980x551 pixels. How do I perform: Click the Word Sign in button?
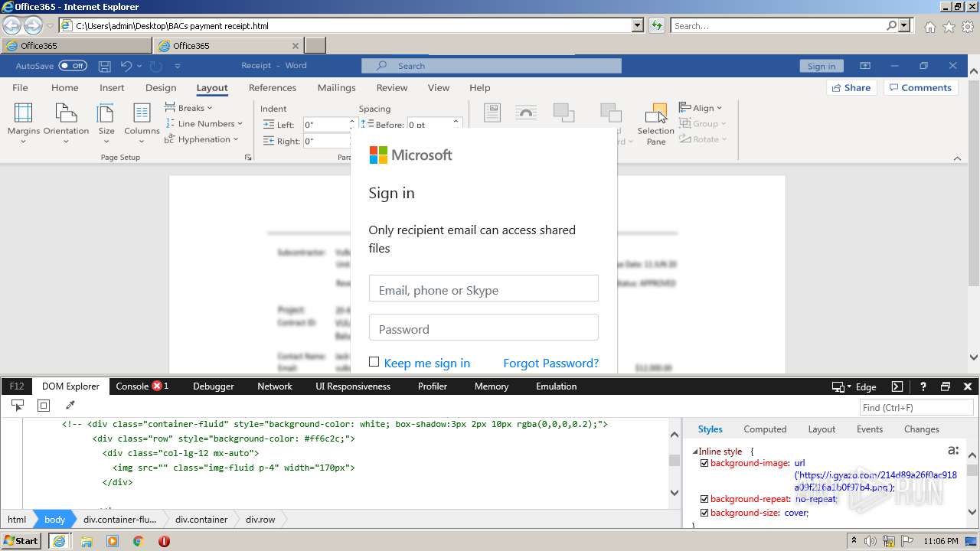coord(822,66)
